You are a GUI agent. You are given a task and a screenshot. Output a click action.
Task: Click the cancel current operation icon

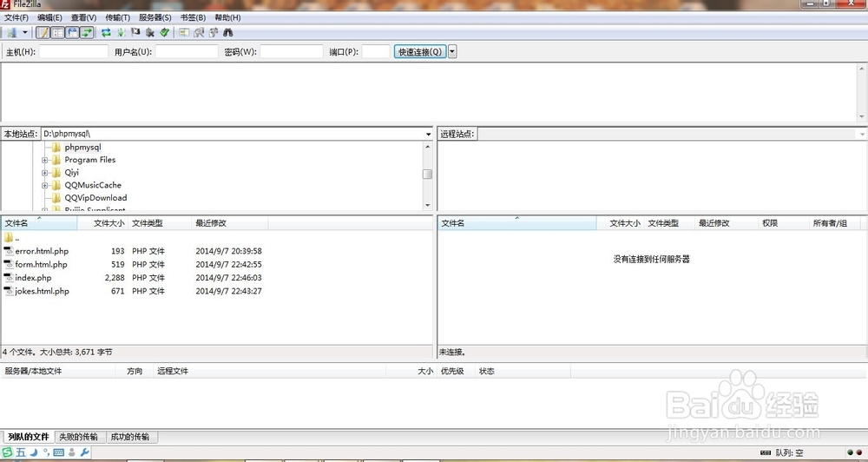[135, 33]
